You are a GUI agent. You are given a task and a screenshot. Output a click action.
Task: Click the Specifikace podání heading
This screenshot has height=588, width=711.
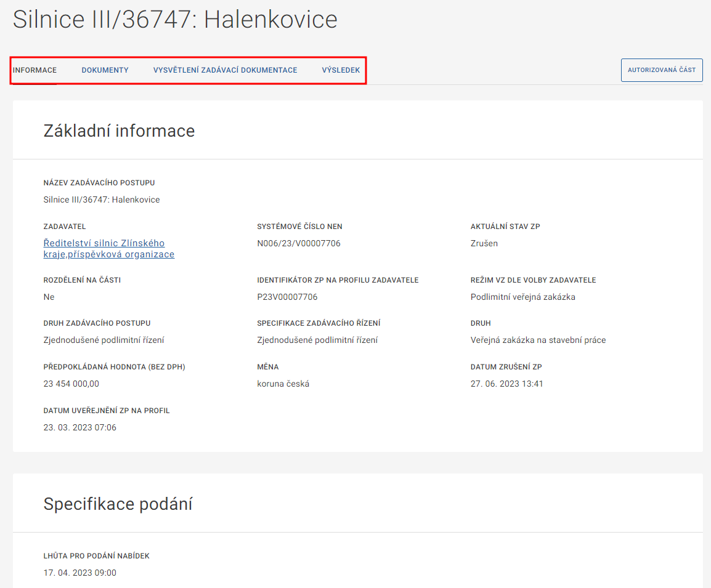tap(118, 504)
